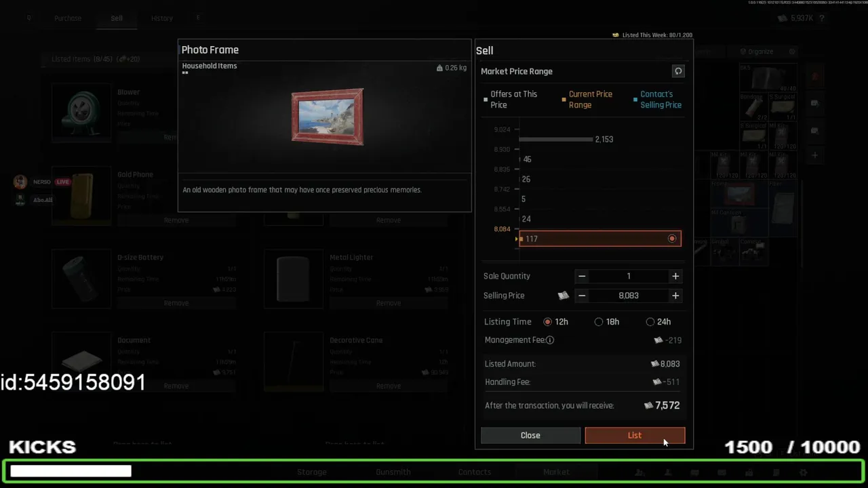Viewport: 868px width, 488px height.
Task: Click the red icon atop the stash sidebar
Action: [815, 77]
